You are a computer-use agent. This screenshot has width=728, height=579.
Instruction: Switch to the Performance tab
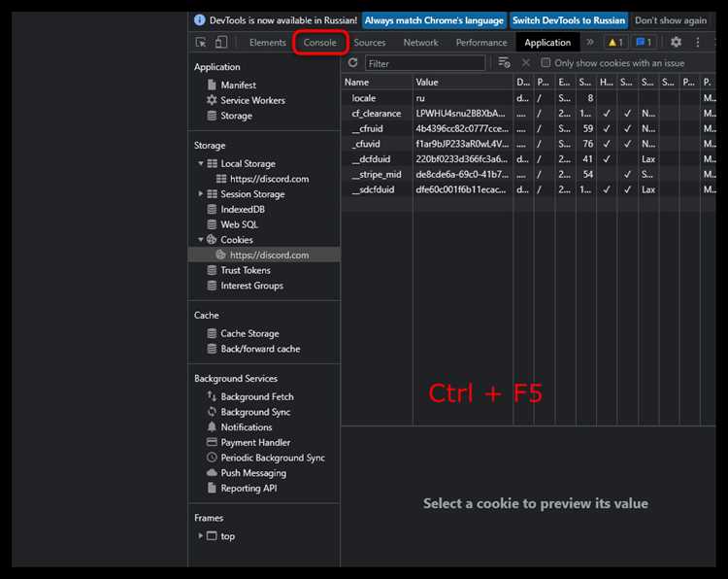click(x=481, y=43)
